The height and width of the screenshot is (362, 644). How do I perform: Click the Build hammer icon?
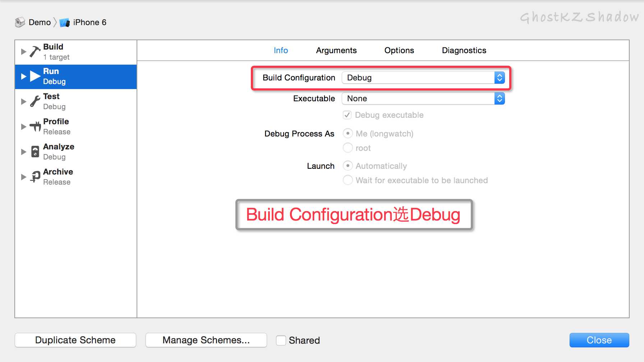[x=35, y=51]
